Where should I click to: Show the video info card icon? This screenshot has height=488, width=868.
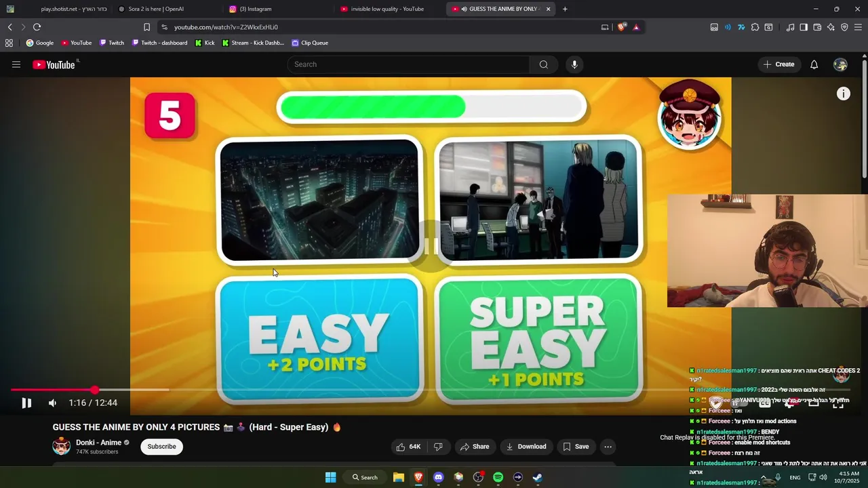pos(843,94)
